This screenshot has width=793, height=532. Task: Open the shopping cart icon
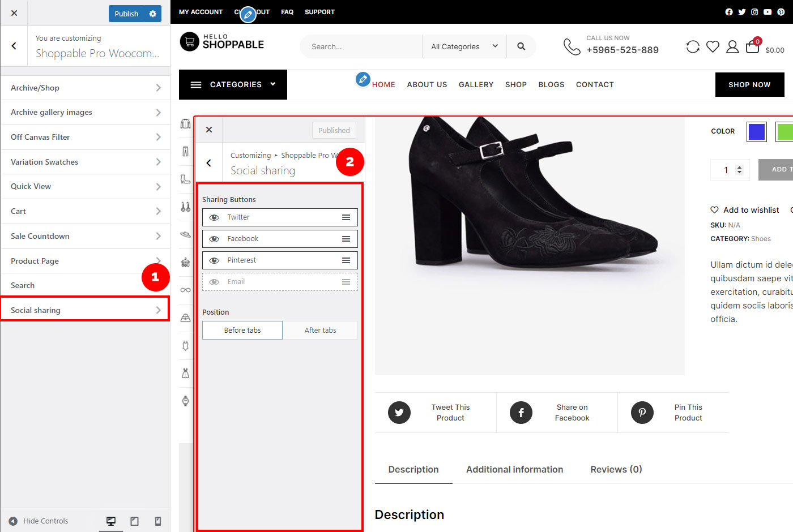point(753,46)
